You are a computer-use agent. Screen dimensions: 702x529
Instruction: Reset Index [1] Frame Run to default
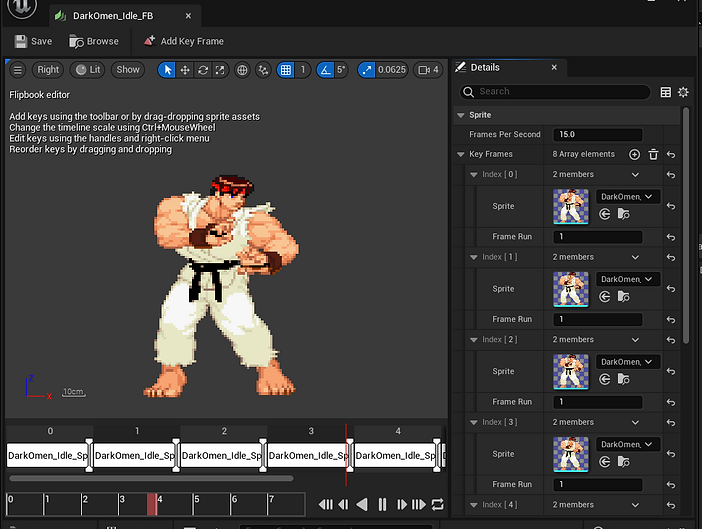click(671, 320)
